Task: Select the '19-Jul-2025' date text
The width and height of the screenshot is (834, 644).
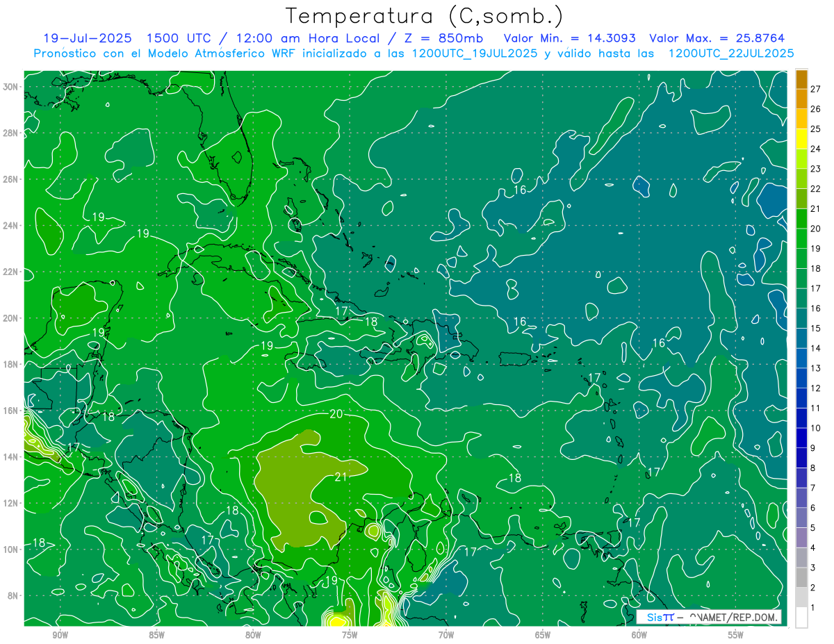Action: [x=88, y=38]
